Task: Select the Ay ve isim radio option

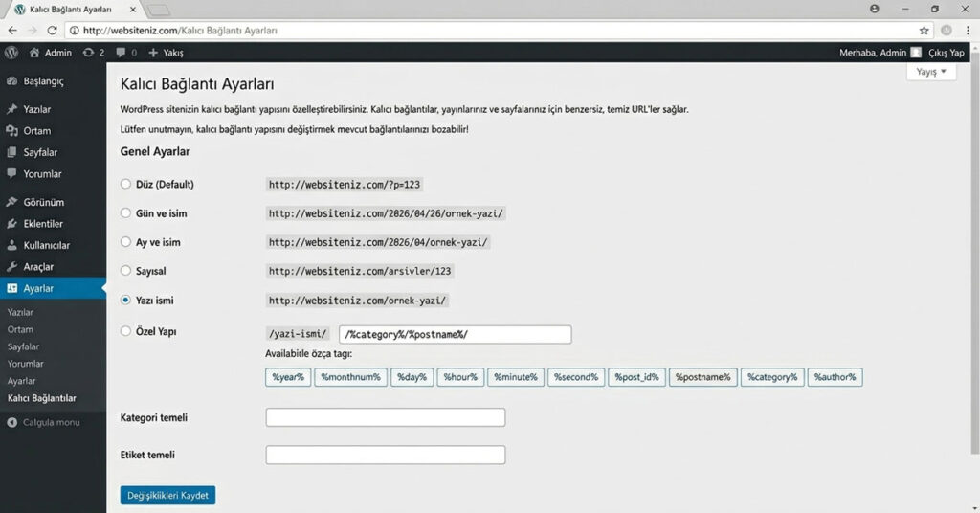Action: [125, 241]
